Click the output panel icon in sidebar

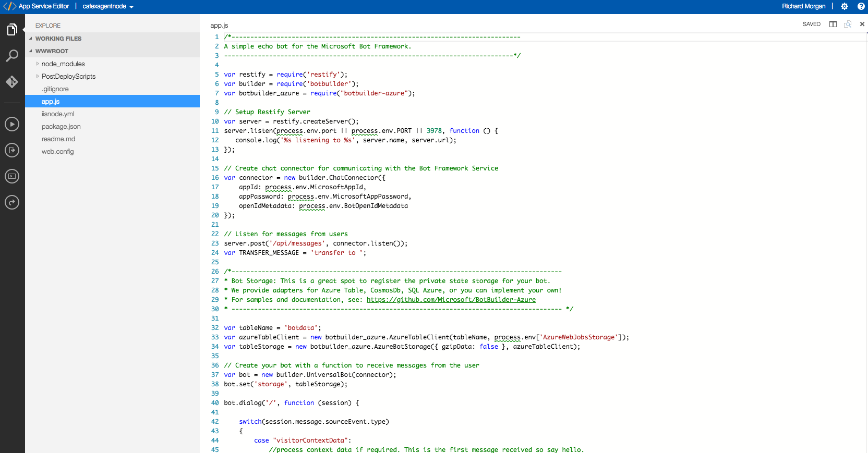point(12,150)
